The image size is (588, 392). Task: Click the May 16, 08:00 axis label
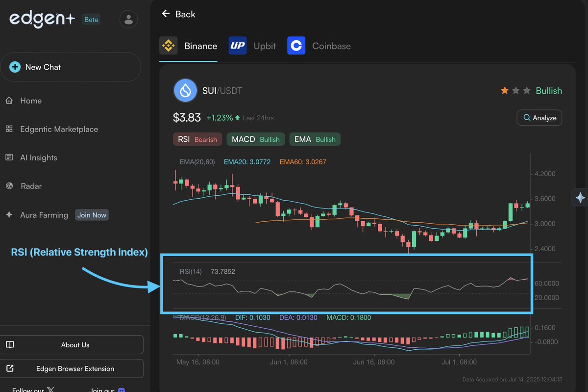[x=197, y=362]
